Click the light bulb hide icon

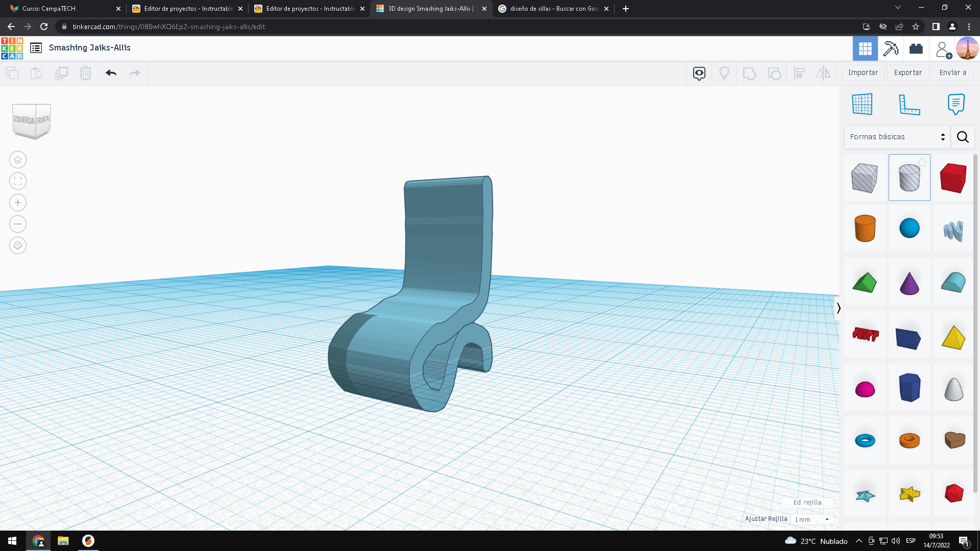pyautogui.click(x=724, y=73)
